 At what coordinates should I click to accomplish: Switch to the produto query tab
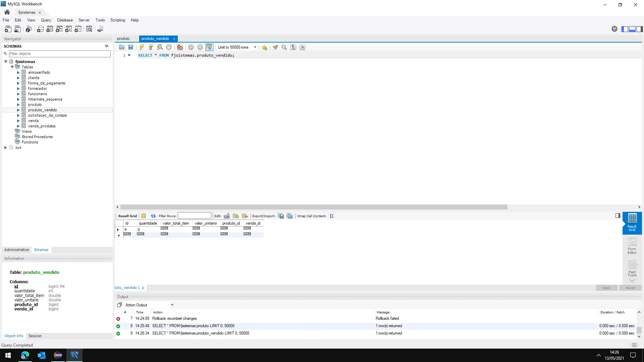[123, 39]
